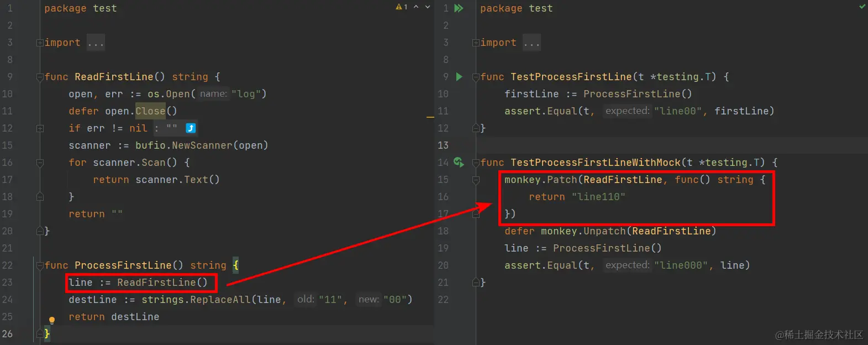This screenshot has height=345, width=868.
Task: Click the 'new:' parameter hint in ReplaceAll
Action: point(369,300)
